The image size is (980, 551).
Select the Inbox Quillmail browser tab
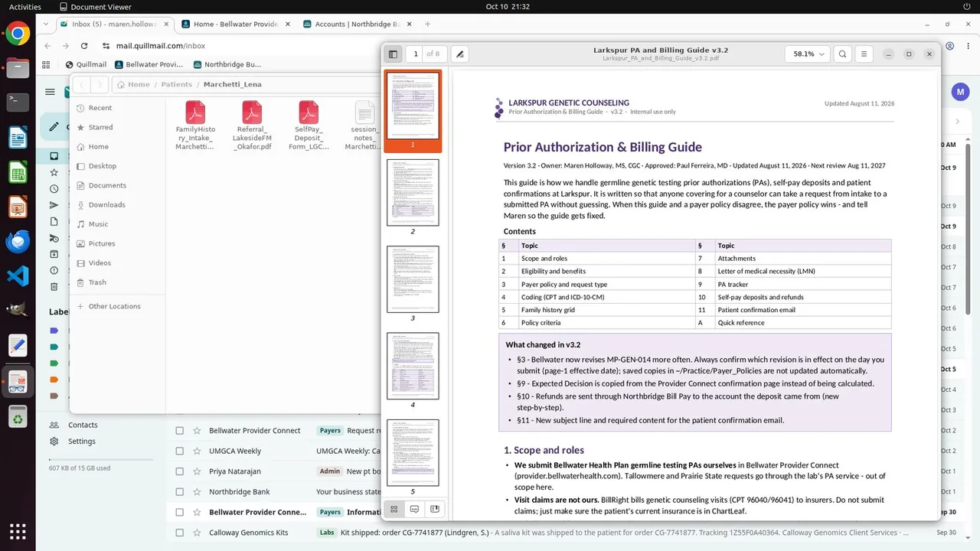pyautogui.click(x=114, y=24)
